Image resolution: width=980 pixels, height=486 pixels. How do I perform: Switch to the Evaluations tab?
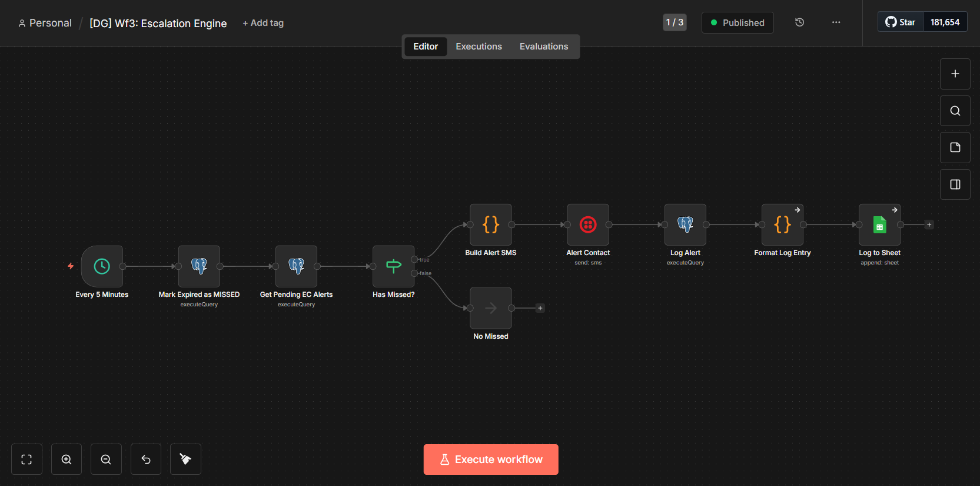tap(543, 47)
